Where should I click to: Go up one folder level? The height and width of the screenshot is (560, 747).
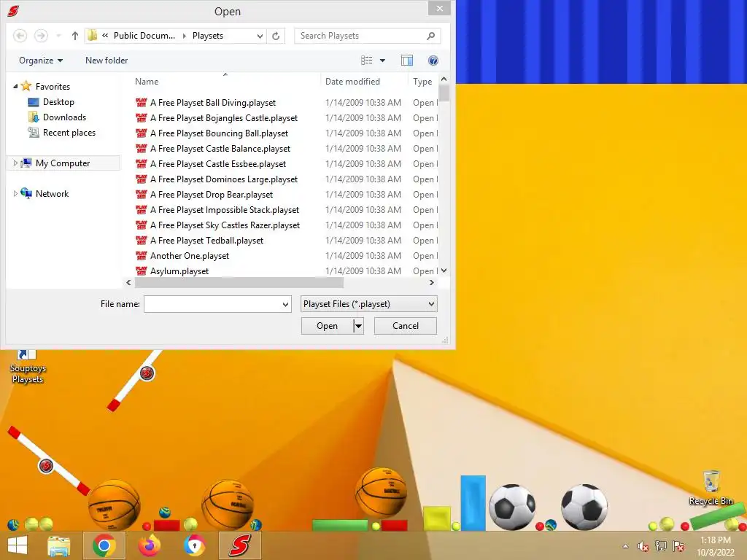[75, 36]
